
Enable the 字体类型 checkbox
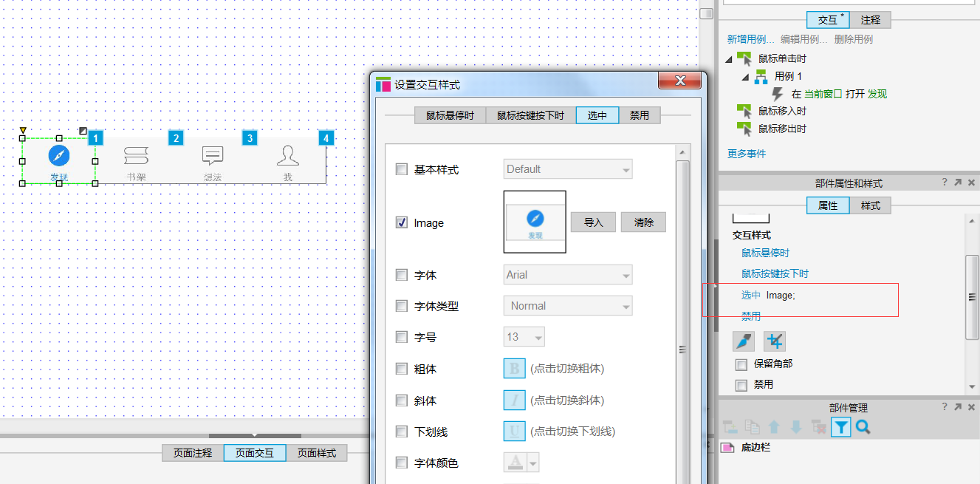click(402, 306)
